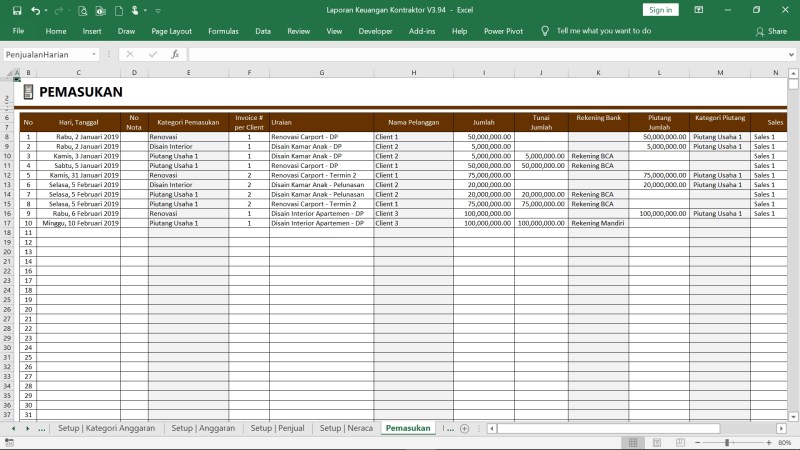Open the Touch/Mouse mode dropdown arrow

point(145,10)
